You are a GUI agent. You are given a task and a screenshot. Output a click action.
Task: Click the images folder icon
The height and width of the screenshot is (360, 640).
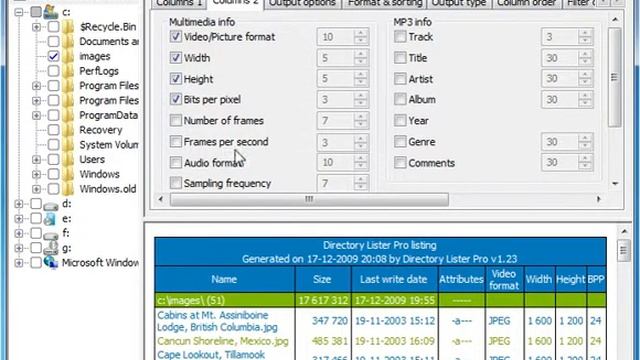[x=68, y=56]
